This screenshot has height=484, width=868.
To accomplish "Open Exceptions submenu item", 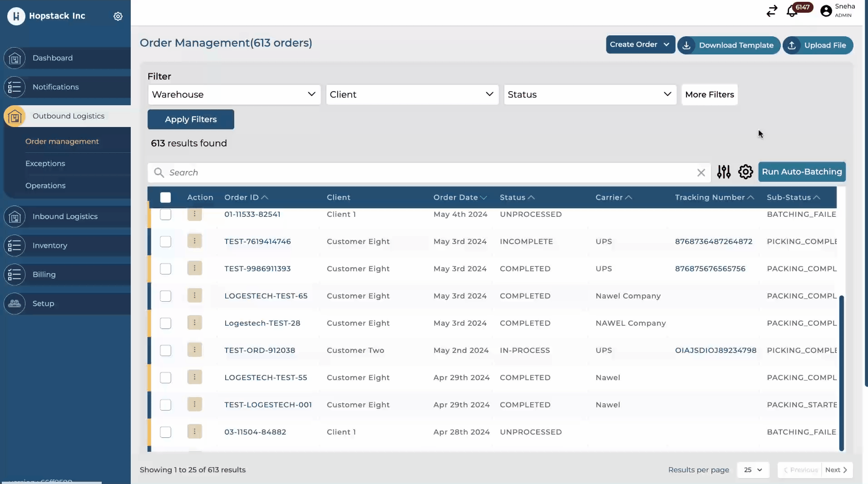I will [45, 163].
